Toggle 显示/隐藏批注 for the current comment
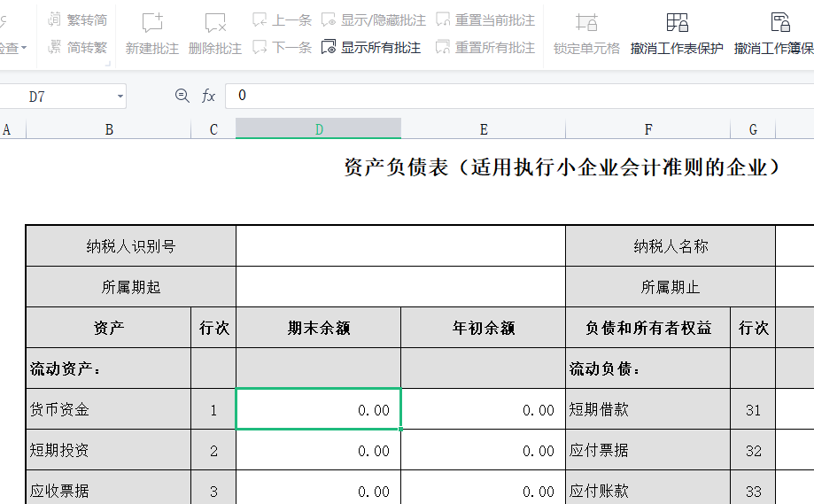Image resolution: width=814 pixels, height=504 pixels. tap(373, 20)
